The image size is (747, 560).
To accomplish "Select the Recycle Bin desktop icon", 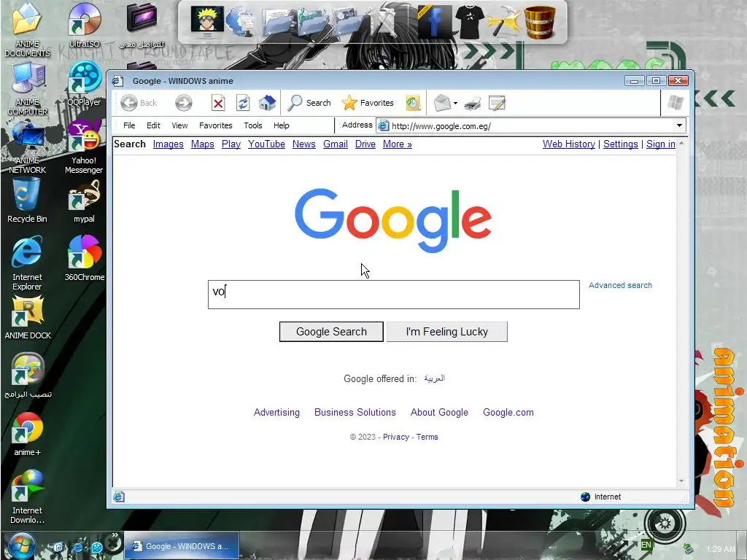I will (27, 201).
